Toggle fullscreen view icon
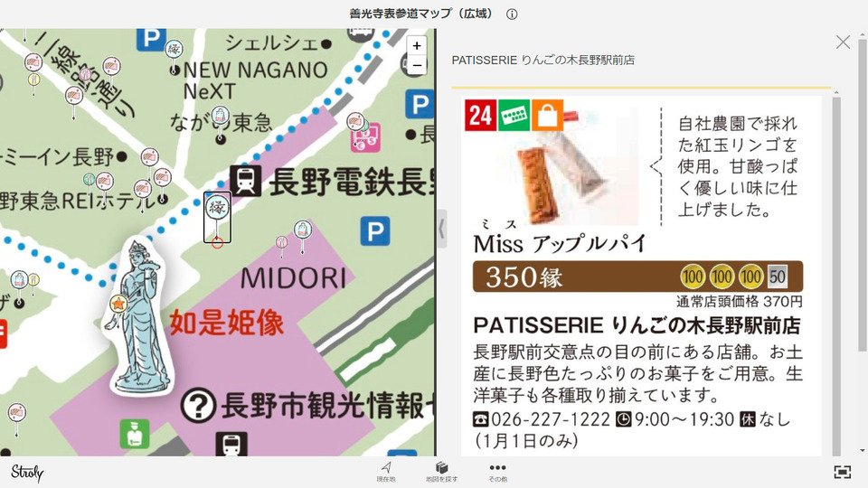 [843, 472]
